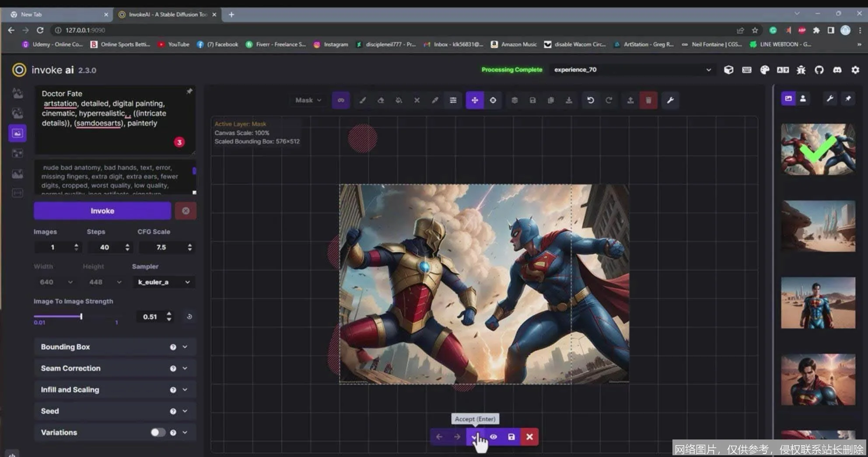Clear canvas with red trash button
This screenshot has width=868, height=457.
[648, 100]
